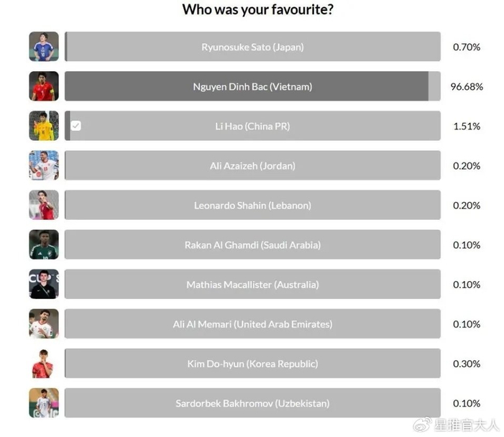Click Kim Do-hyun's player photo
Viewport: 504px width, 437px height.
44,363
